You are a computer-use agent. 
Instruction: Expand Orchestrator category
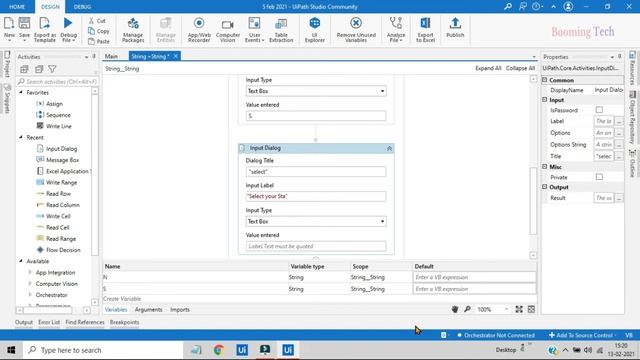click(30, 295)
